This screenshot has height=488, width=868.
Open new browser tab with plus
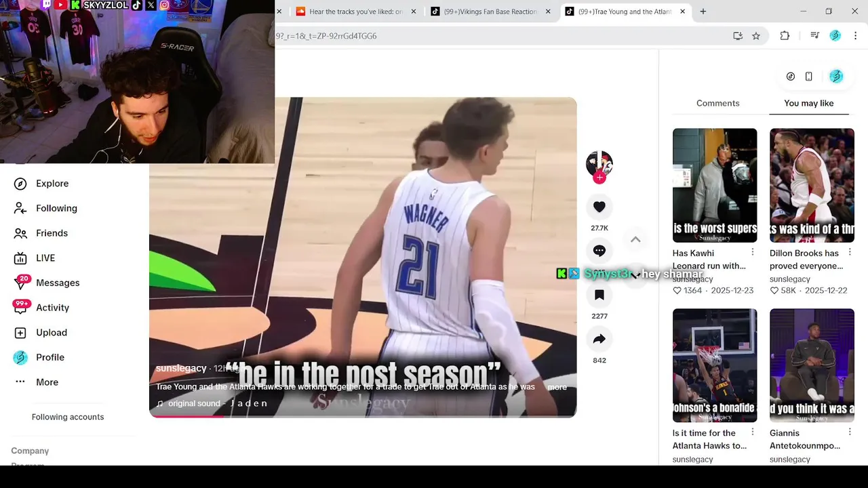coord(703,12)
